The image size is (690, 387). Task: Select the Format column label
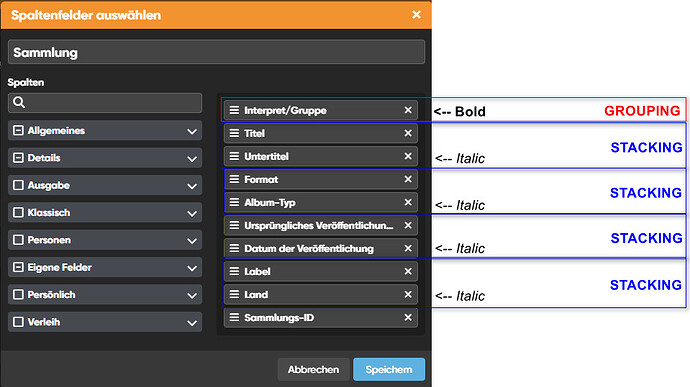pos(261,179)
